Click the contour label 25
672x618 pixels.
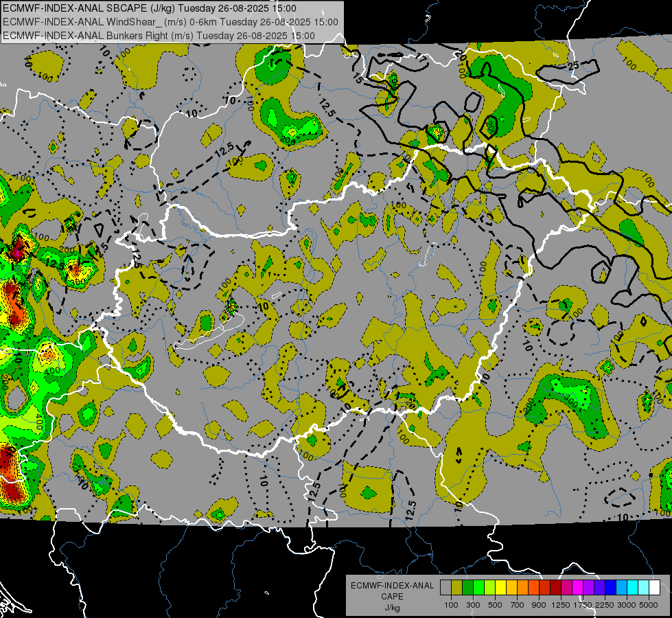(x=573, y=66)
